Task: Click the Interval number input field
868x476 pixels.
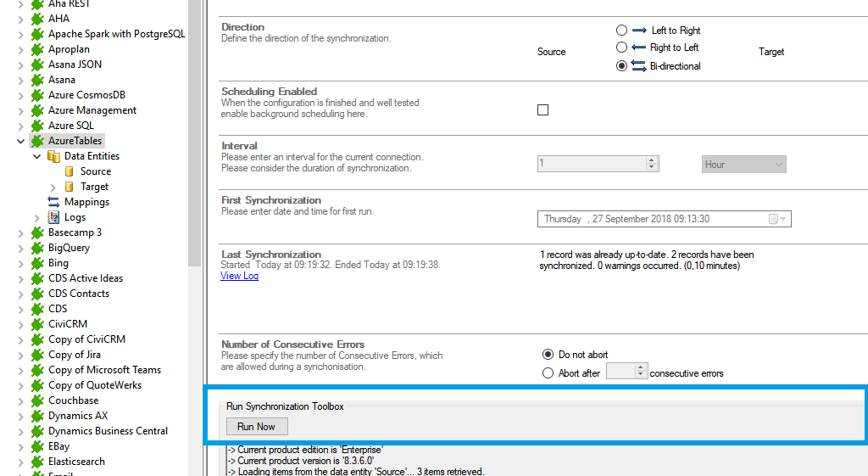Action: [x=591, y=164]
